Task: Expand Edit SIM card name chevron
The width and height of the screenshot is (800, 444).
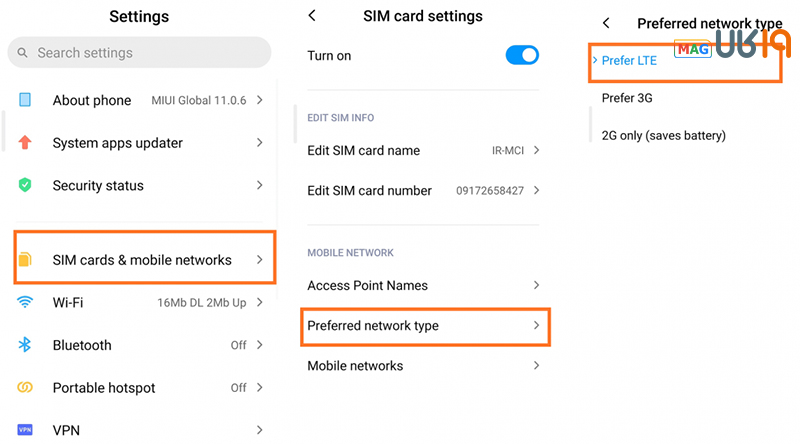Action: [x=536, y=151]
